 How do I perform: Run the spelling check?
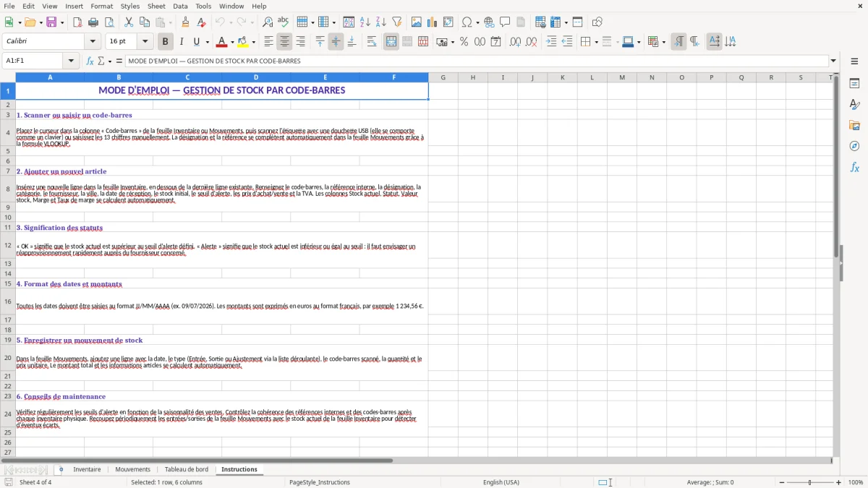tap(284, 22)
